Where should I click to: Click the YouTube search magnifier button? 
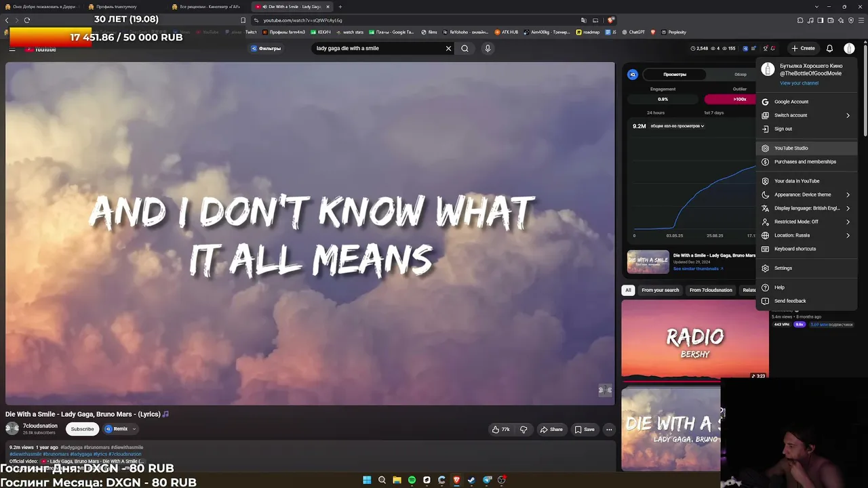coord(465,48)
